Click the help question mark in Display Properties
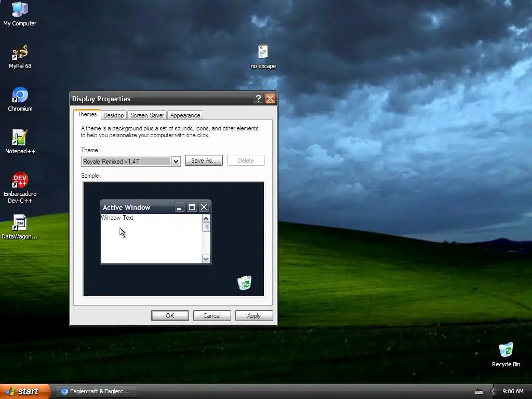The height and width of the screenshot is (399, 532). (x=258, y=99)
